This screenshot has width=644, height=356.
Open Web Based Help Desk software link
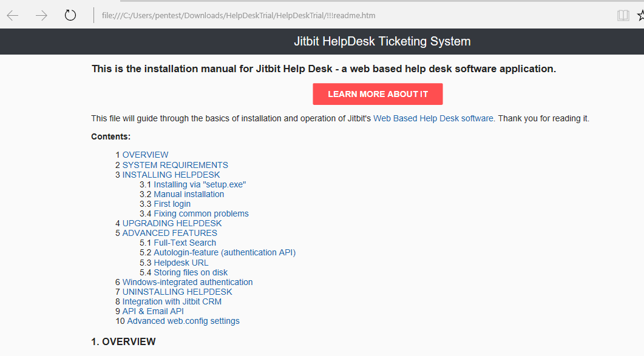433,118
